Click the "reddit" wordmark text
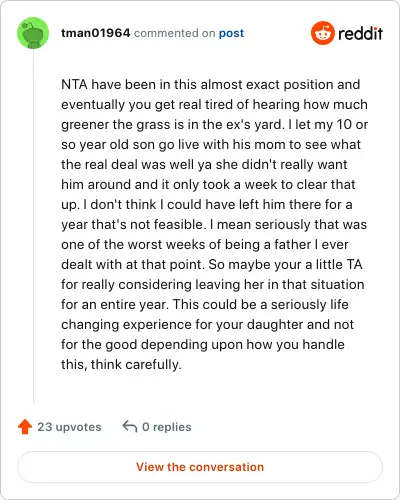Viewport: 400px width, 500px height. 360,33
